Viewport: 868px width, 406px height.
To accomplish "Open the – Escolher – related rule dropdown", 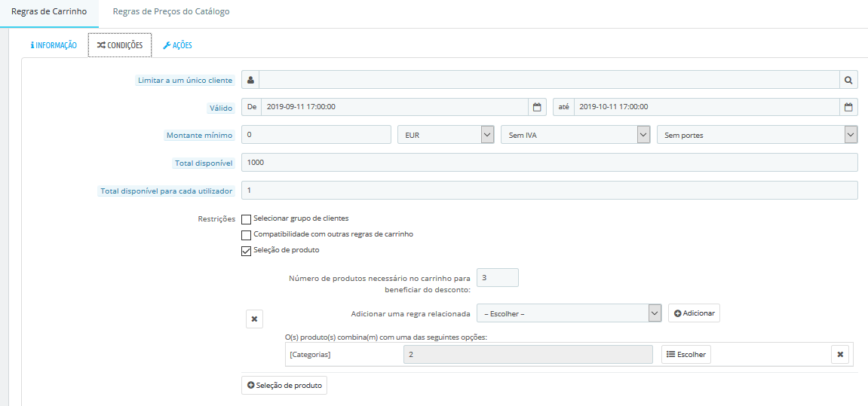I will click(569, 313).
